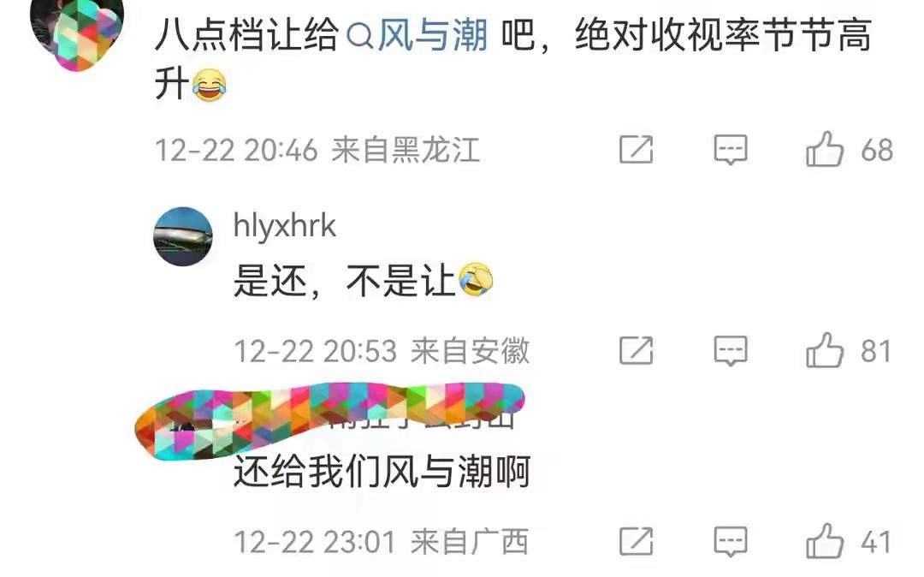
Task: Select the comment 还给我们风与潮啊
Action: (x=382, y=472)
